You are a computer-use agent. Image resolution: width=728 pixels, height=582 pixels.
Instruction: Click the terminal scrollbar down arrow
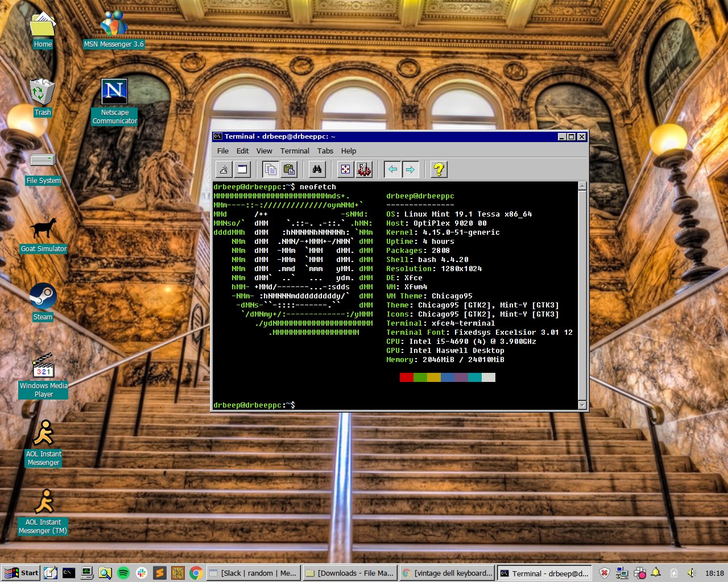(x=582, y=405)
